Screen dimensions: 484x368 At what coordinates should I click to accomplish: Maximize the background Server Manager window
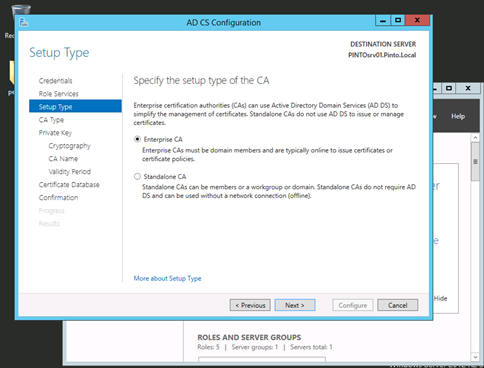(x=449, y=88)
